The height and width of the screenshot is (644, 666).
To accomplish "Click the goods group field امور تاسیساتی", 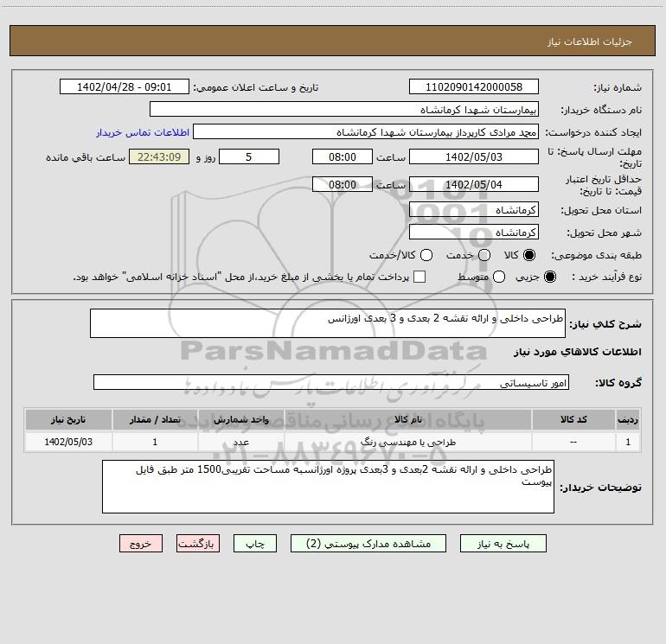I will tap(331, 382).
